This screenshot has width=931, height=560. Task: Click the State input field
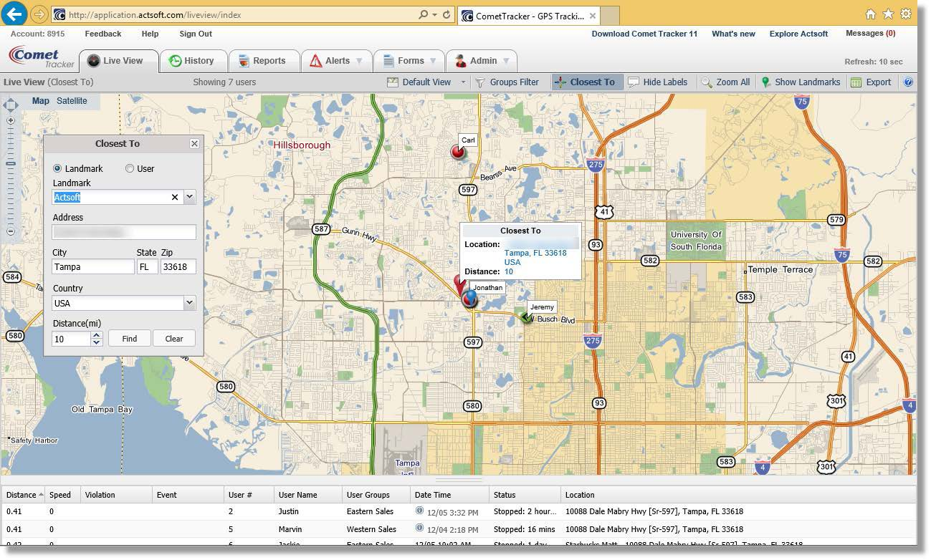(147, 266)
